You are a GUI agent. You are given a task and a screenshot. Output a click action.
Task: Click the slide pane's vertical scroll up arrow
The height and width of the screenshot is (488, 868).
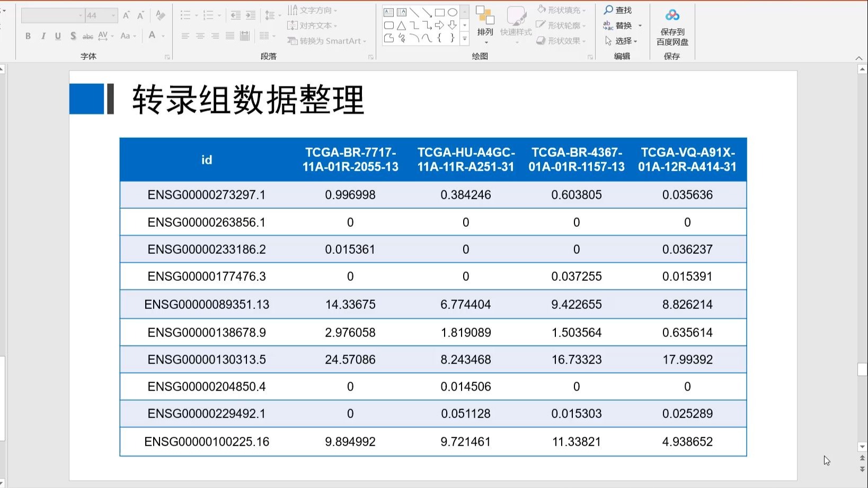tap(862, 69)
